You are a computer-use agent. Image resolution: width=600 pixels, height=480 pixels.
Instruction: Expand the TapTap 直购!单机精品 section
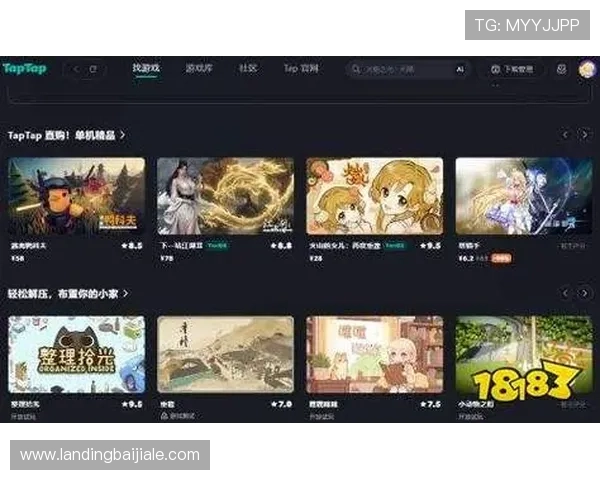coord(66,135)
